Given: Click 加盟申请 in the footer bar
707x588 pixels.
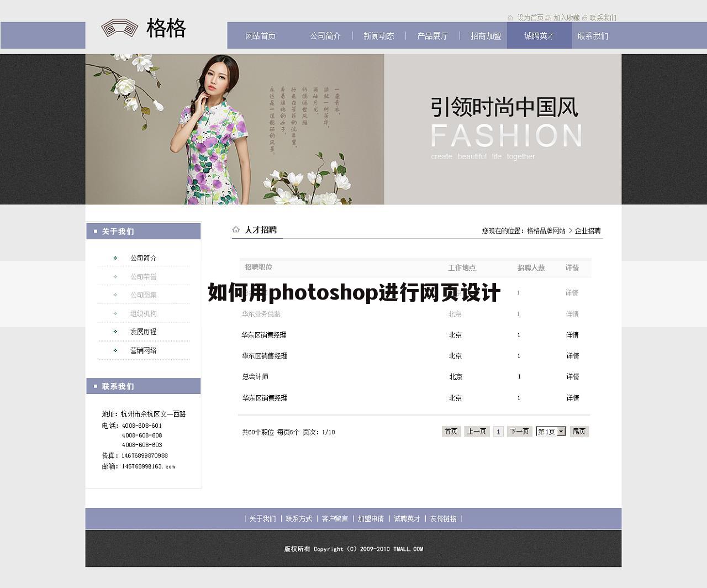Looking at the screenshot, I should point(371,519).
